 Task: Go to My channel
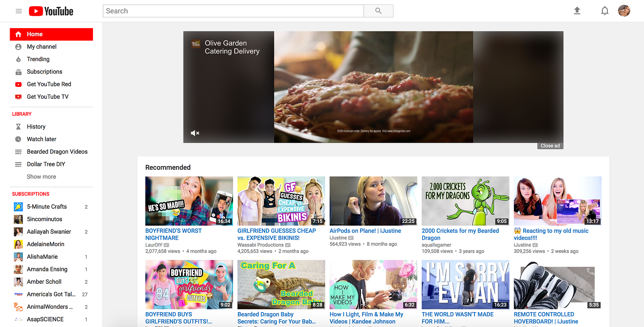coord(41,47)
